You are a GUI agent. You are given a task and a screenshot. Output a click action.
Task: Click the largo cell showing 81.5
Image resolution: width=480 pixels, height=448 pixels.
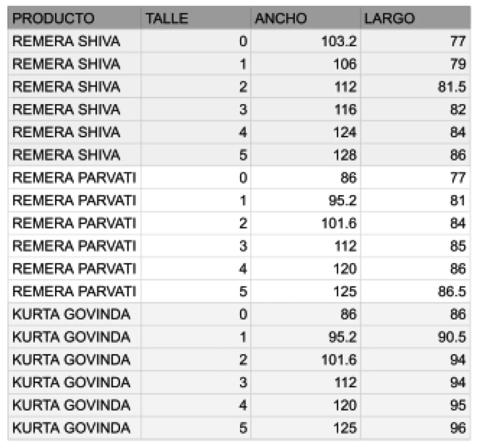click(415, 87)
